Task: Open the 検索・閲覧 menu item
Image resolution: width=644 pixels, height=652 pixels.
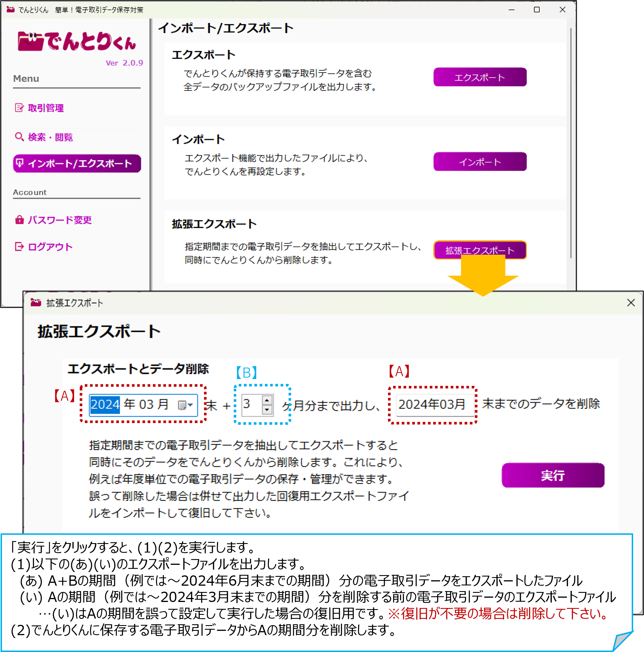Action: coord(50,137)
